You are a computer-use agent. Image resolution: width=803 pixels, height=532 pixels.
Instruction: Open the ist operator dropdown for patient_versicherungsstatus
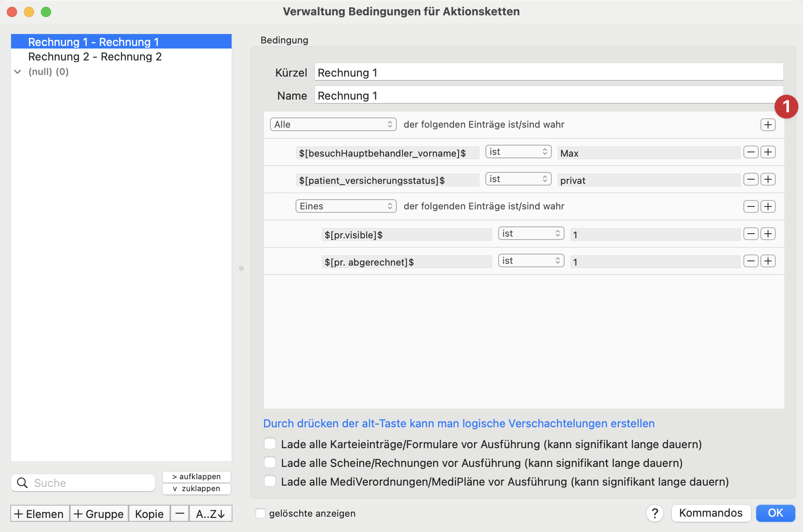[x=518, y=179]
